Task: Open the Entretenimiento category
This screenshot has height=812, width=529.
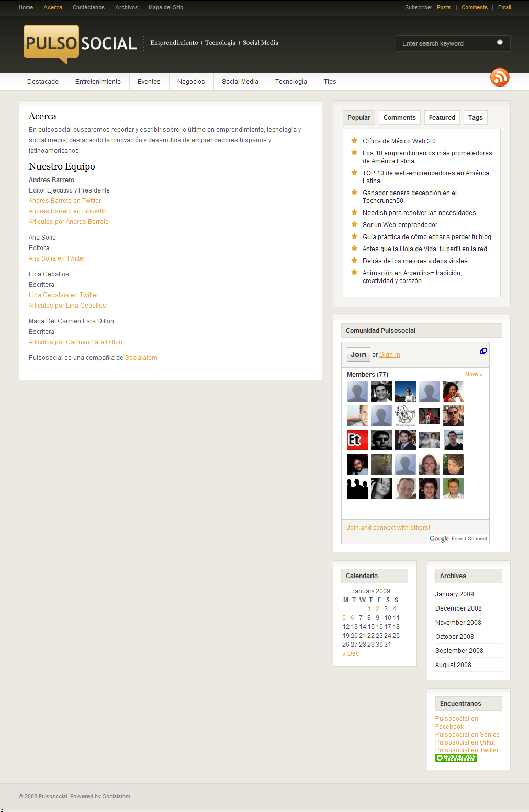Action: [98, 82]
